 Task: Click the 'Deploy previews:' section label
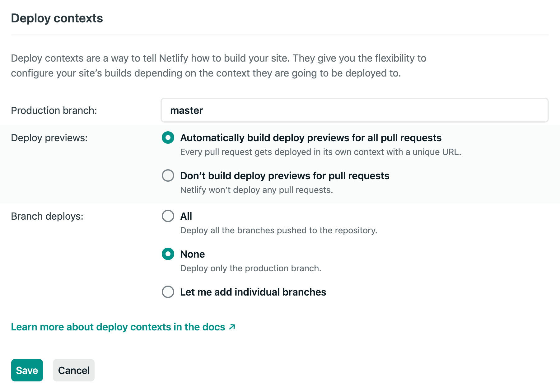coord(49,138)
